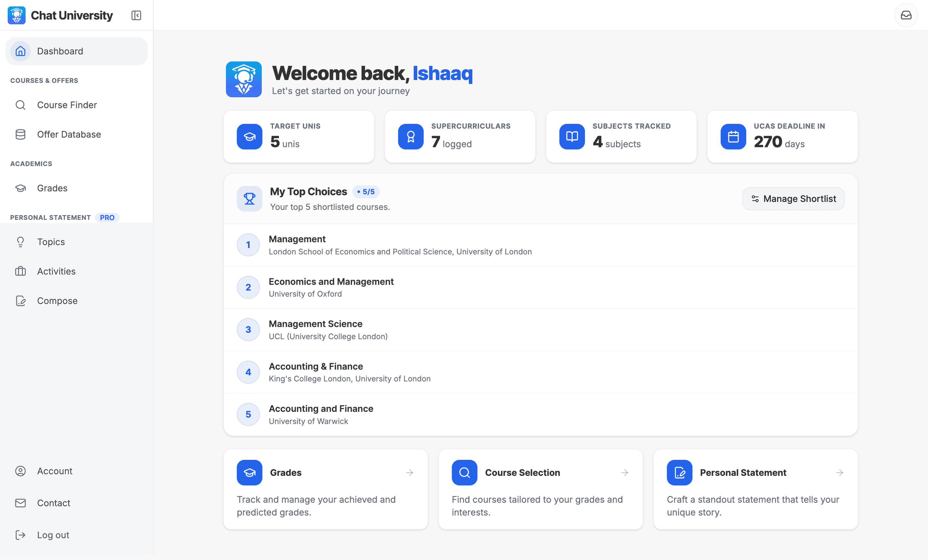Open Grades via the graduation cap icon
Image resolution: width=928 pixels, height=560 pixels.
(21, 188)
